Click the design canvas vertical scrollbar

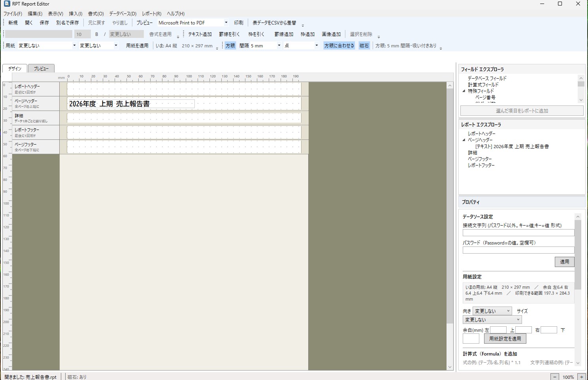coord(450,226)
